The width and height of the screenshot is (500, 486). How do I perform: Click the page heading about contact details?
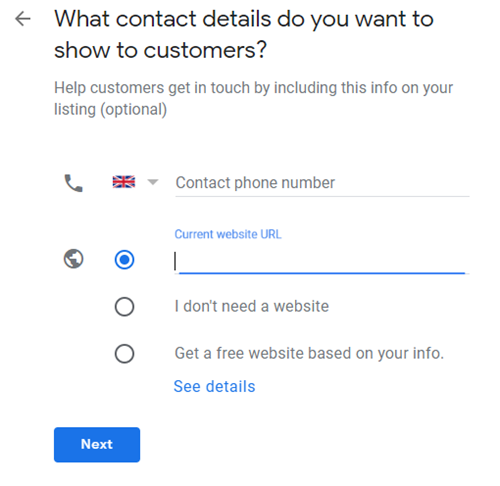point(244,34)
